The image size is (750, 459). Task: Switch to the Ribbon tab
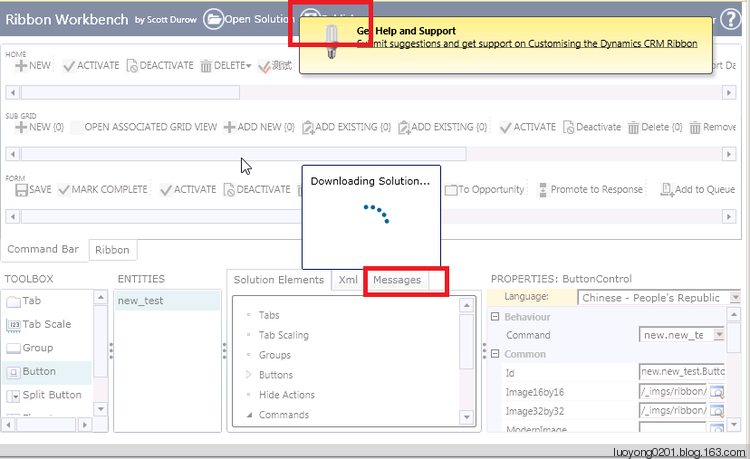point(112,250)
